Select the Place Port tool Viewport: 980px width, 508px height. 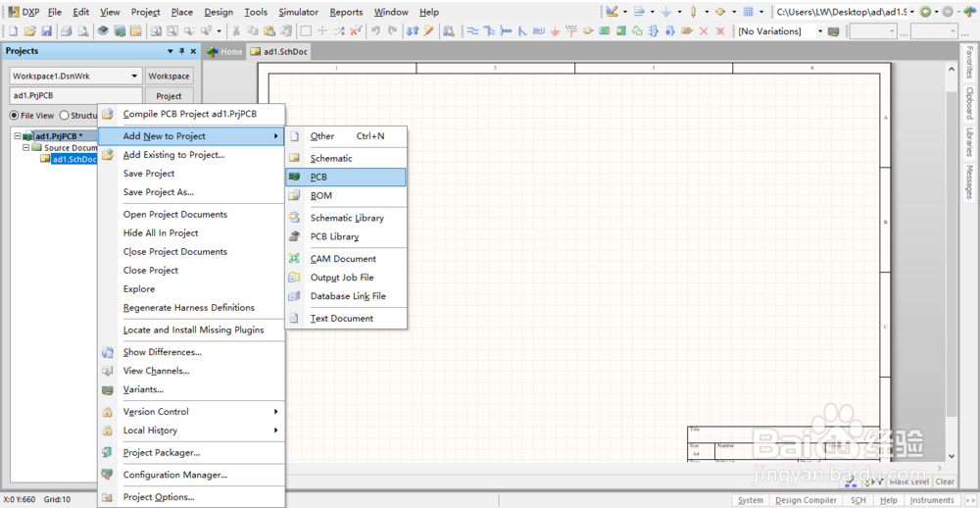pos(687,30)
